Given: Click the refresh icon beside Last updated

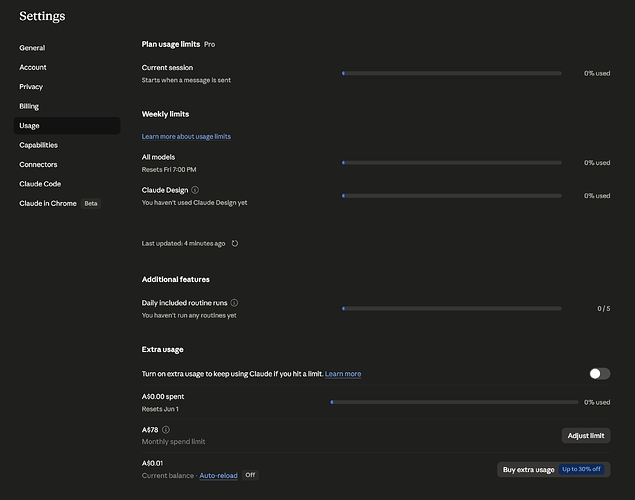Looking at the screenshot, I should coord(235,243).
